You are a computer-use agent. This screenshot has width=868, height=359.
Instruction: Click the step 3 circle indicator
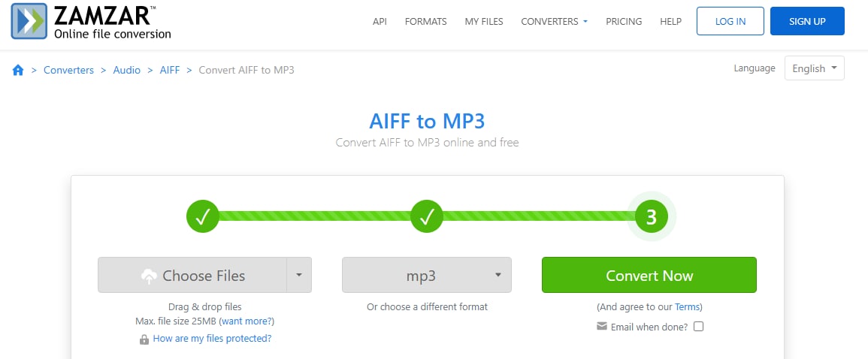tap(651, 217)
